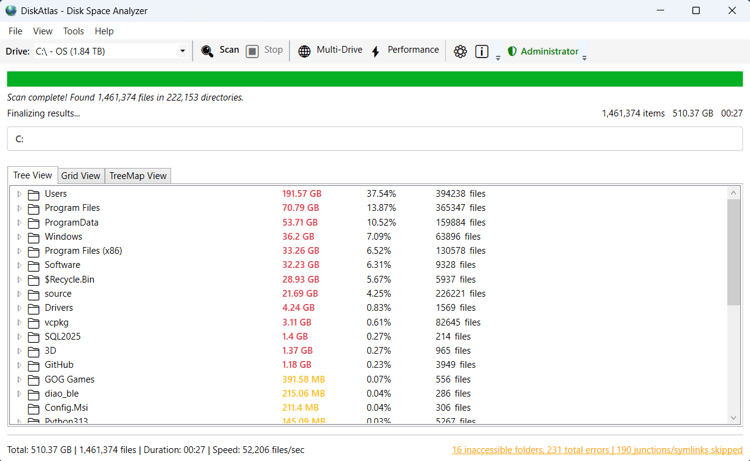Click the Administrator label button
This screenshot has width=750, height=461.
tap(550, 51)
